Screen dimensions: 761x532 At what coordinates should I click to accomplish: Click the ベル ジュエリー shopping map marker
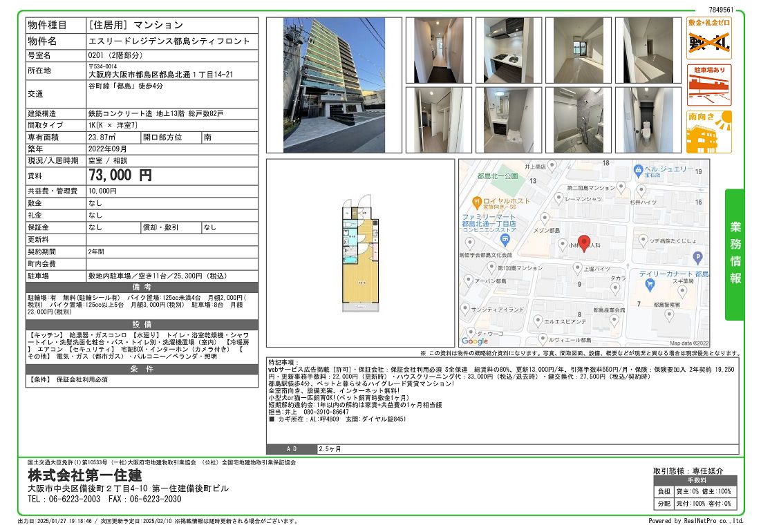click(638, 171)
